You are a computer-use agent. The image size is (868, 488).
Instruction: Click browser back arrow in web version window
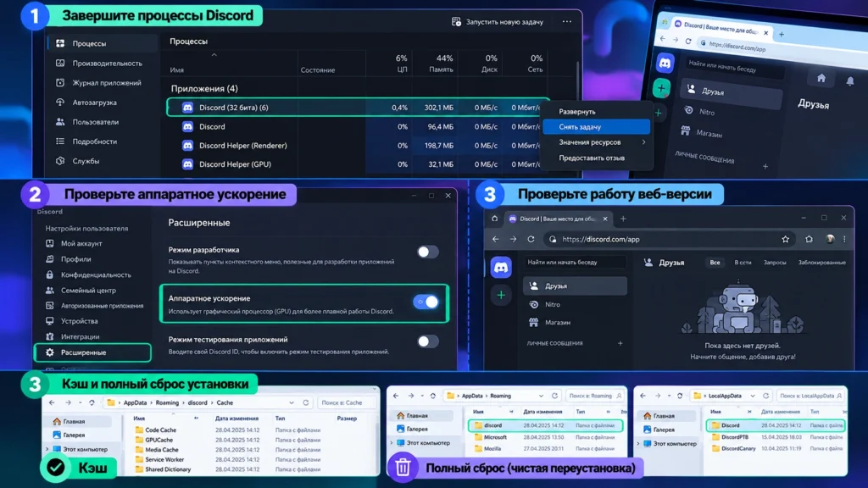pyautogui.click(x=495, y=240)
